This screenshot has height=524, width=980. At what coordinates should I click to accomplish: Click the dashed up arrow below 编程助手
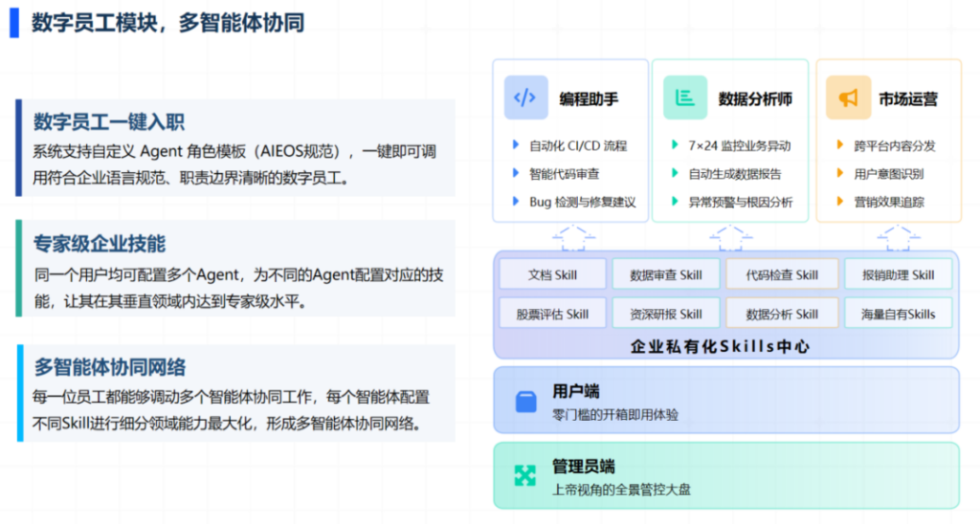(572, 235)
